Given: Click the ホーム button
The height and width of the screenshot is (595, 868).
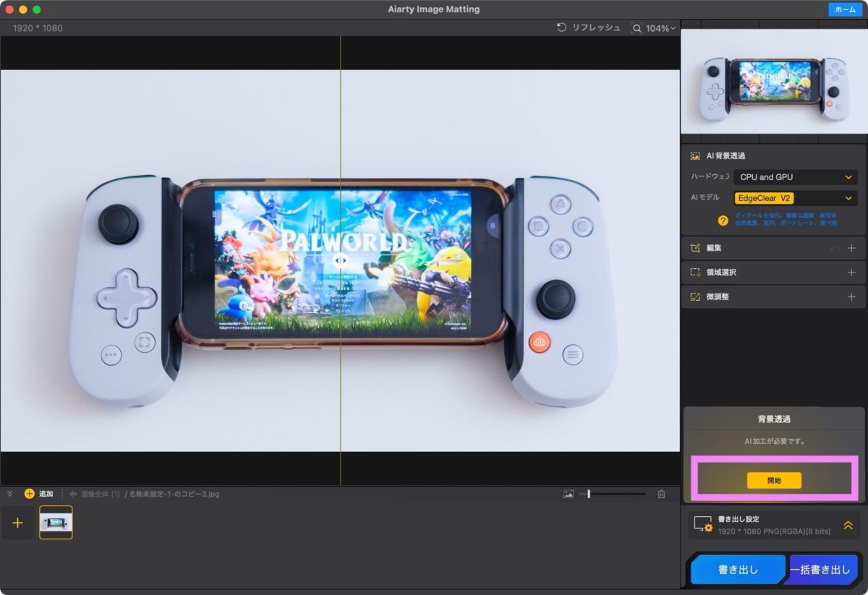Looking at the screenshot, I should pyautogui.click(x=845, y=9).
